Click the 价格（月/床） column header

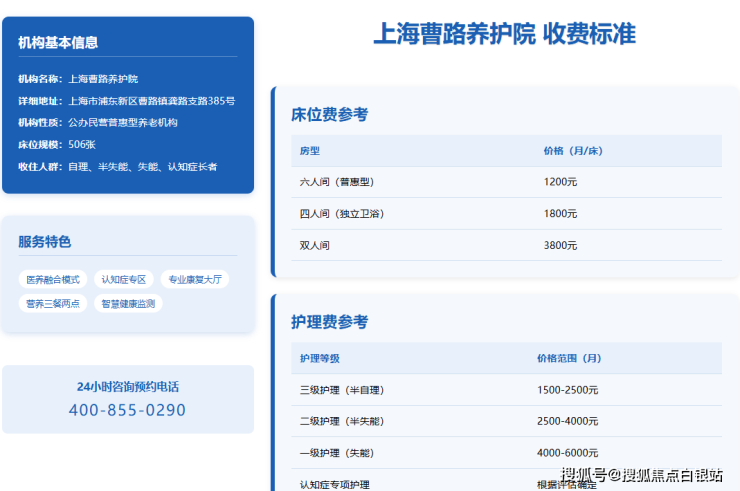(x=573, y=151)
